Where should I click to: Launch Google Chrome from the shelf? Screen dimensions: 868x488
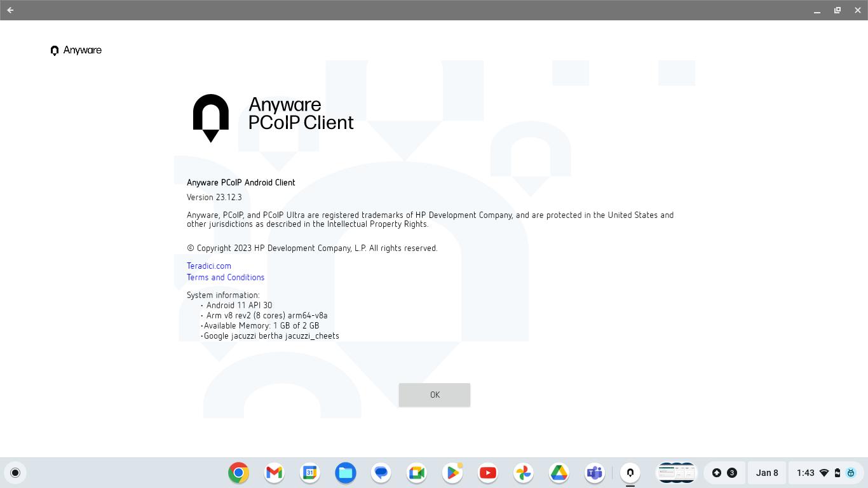point(239,473)
